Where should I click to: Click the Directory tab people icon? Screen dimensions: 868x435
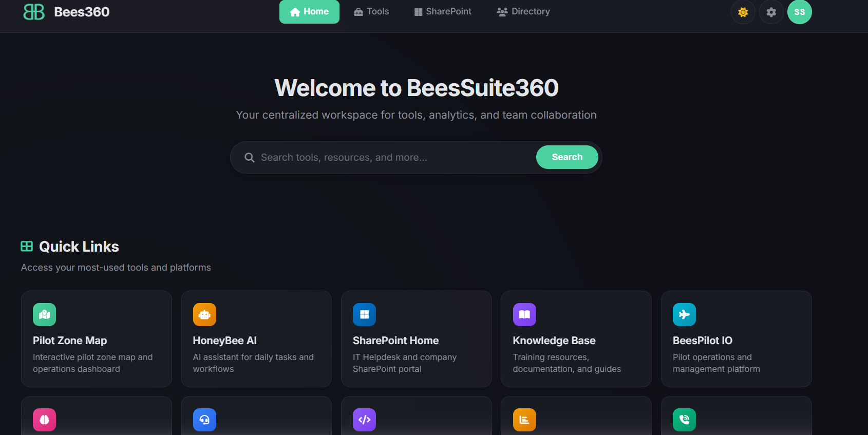point(502,12)
